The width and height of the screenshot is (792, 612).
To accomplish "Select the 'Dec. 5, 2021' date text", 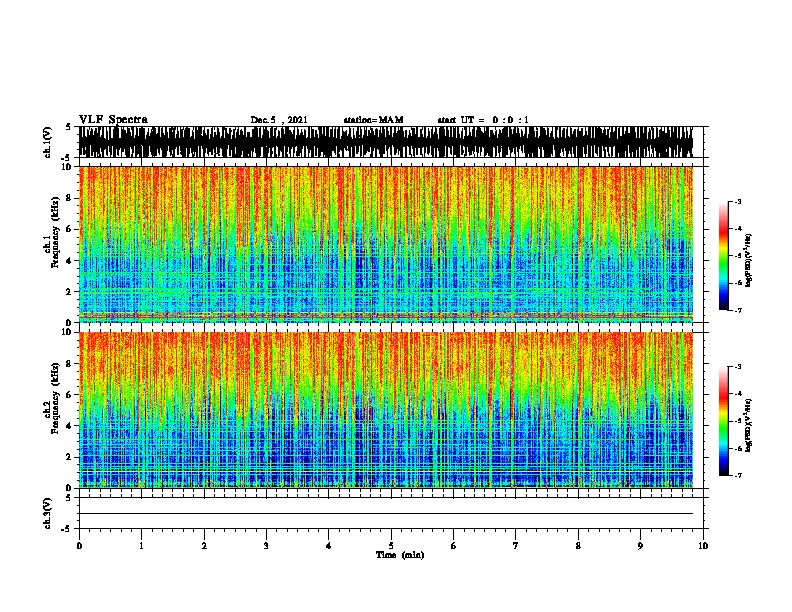I will tap(279, 120).
